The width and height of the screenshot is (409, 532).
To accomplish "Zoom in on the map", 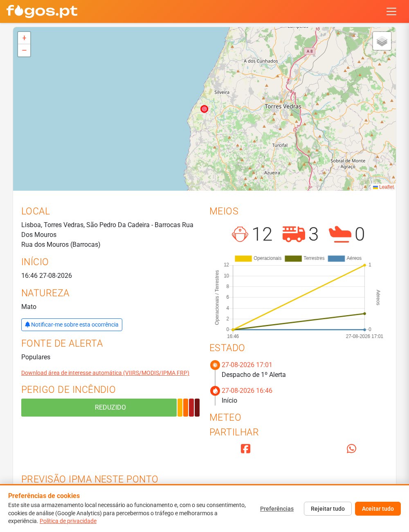I will click(24, 38).
